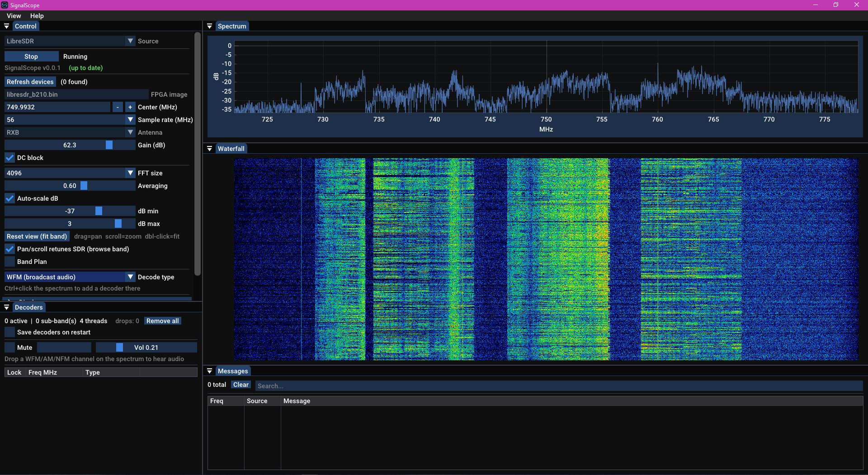Click the Center (MHz) frequency field

(x=57, y=107)
